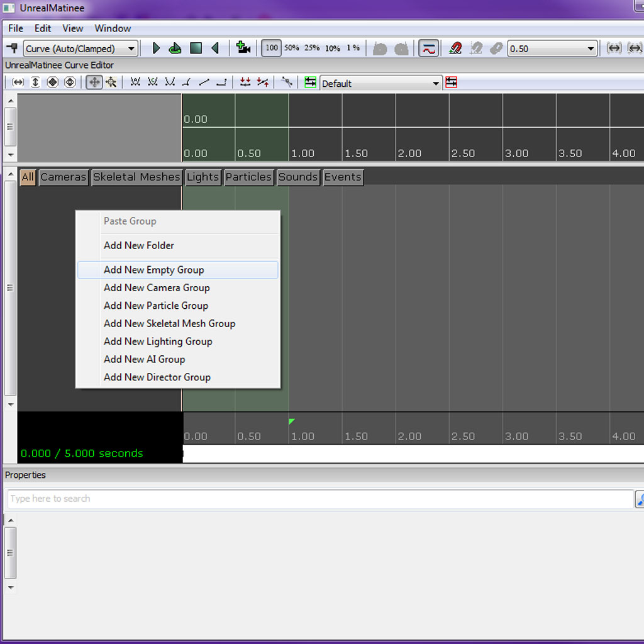Click the fit sequence horizontal arrows icon

pos(614,48)
